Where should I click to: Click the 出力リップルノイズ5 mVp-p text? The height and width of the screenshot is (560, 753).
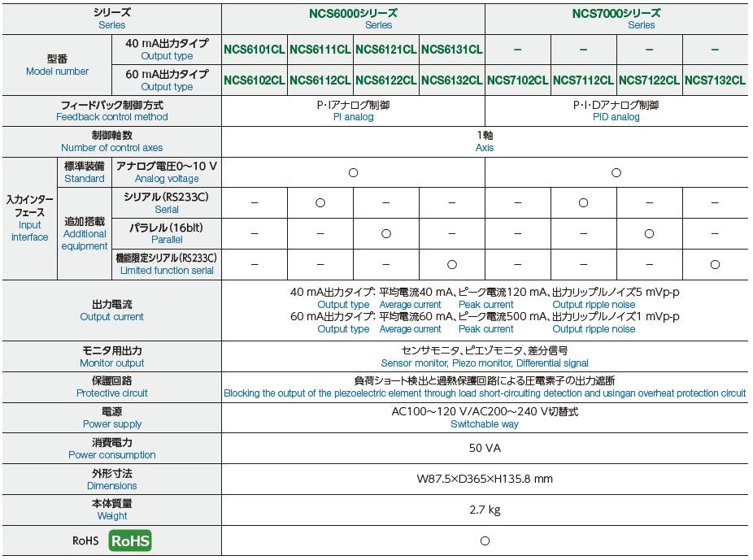click(616, 292)
